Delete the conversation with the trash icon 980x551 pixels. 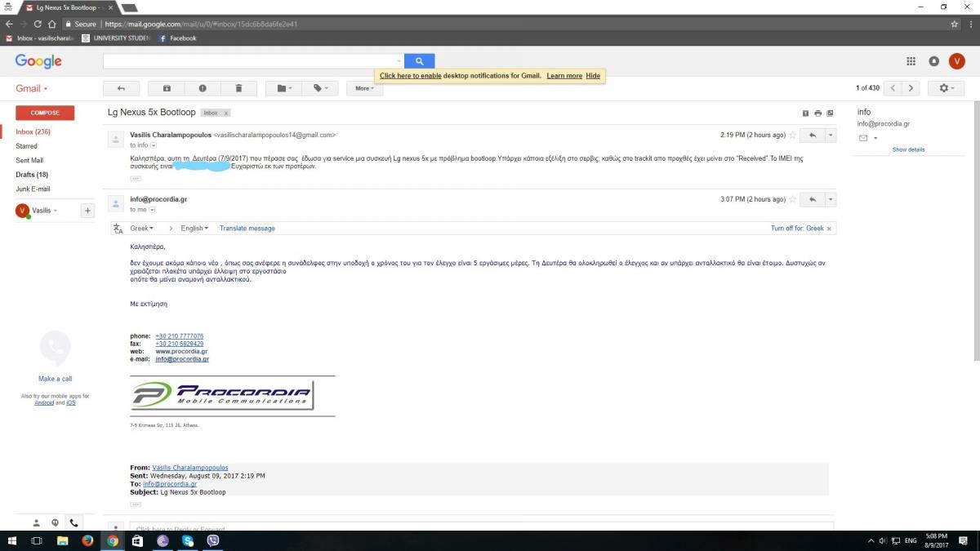pos(238,88)
